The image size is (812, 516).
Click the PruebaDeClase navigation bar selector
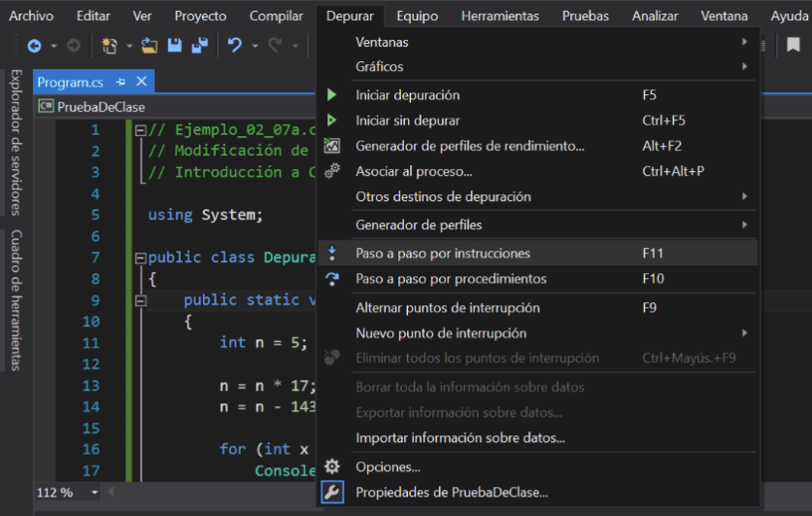tap(176, 107)
